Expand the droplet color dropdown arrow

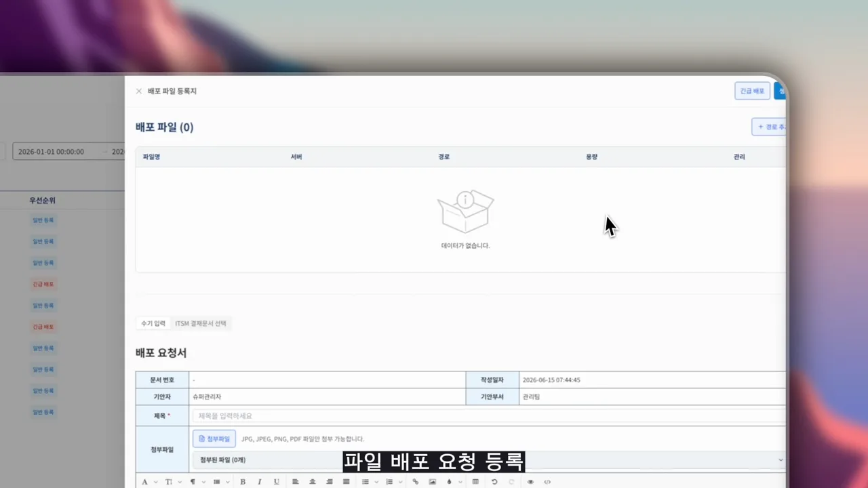(x=461, y=482)
